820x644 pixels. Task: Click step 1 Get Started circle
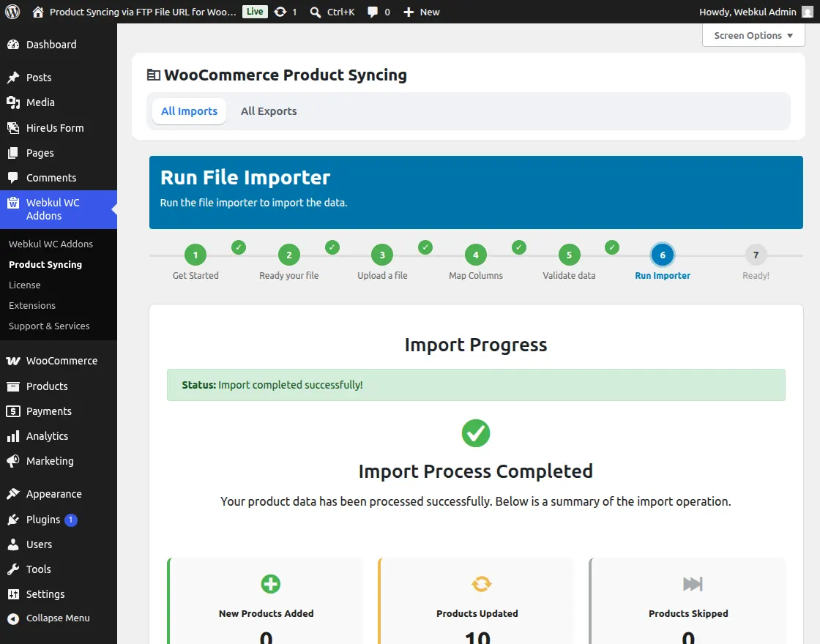tap(195, 255)
